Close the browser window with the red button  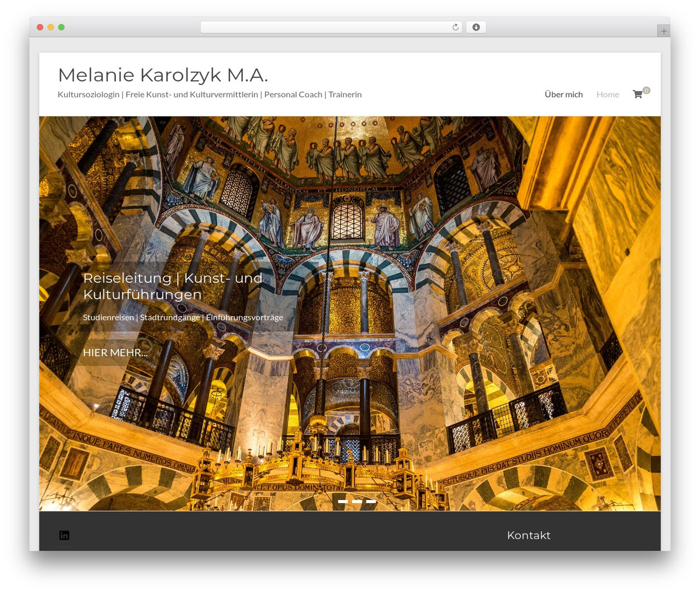[40, 27]
